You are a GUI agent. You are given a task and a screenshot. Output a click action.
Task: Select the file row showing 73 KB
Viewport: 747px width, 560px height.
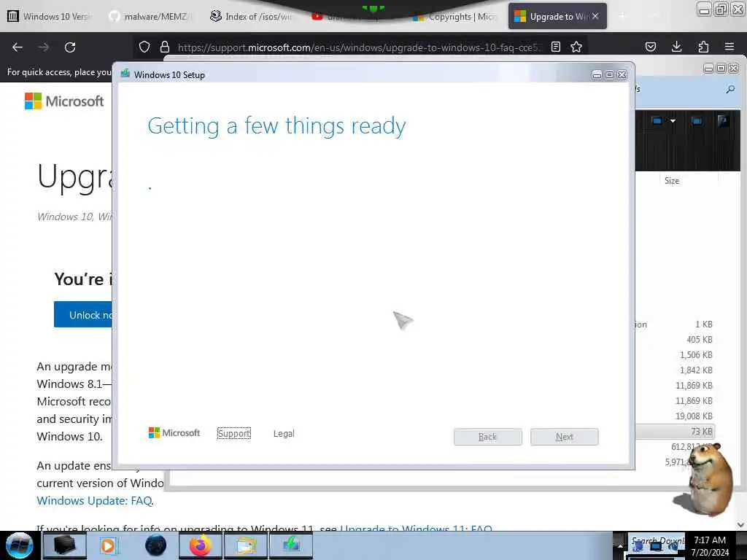pos(675,431)
